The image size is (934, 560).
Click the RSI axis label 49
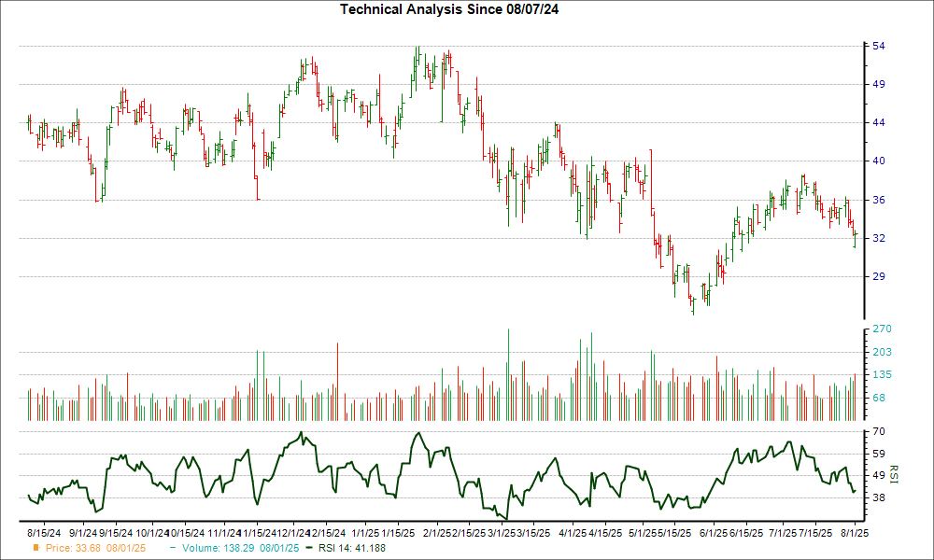[879, 475]
